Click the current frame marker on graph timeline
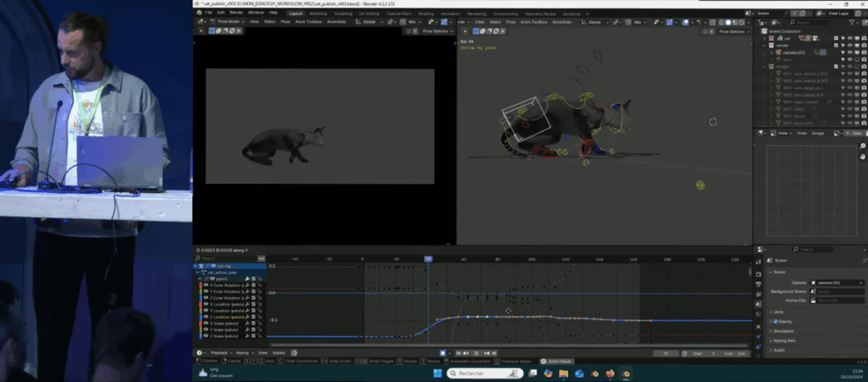 coord(428,258)
